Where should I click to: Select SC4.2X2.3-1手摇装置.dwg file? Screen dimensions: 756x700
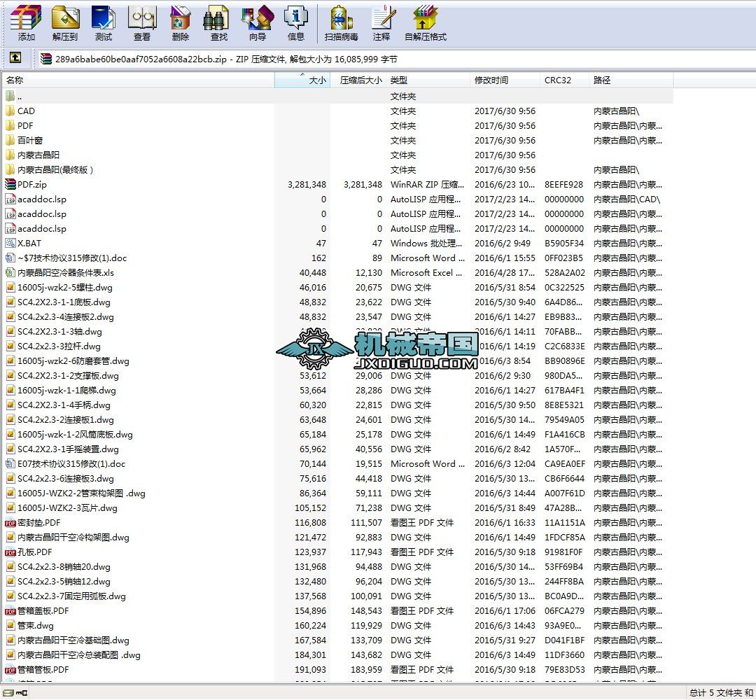click(337, 449)
